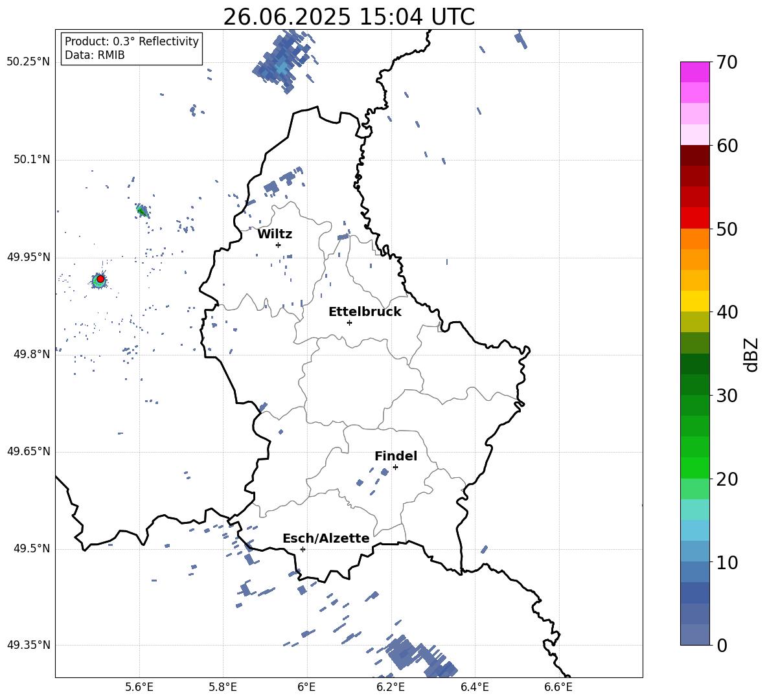This screenshot has height=700, width=767.
Task: Click the colorbar tick label 50
Action: tap(727, 229)
